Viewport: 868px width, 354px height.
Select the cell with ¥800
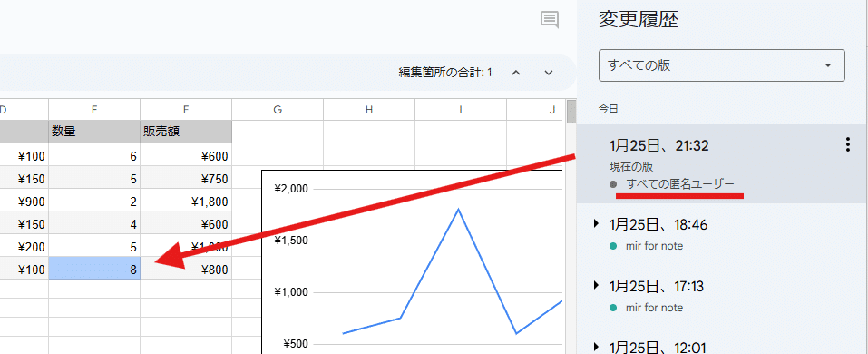[x=186, y=269]
